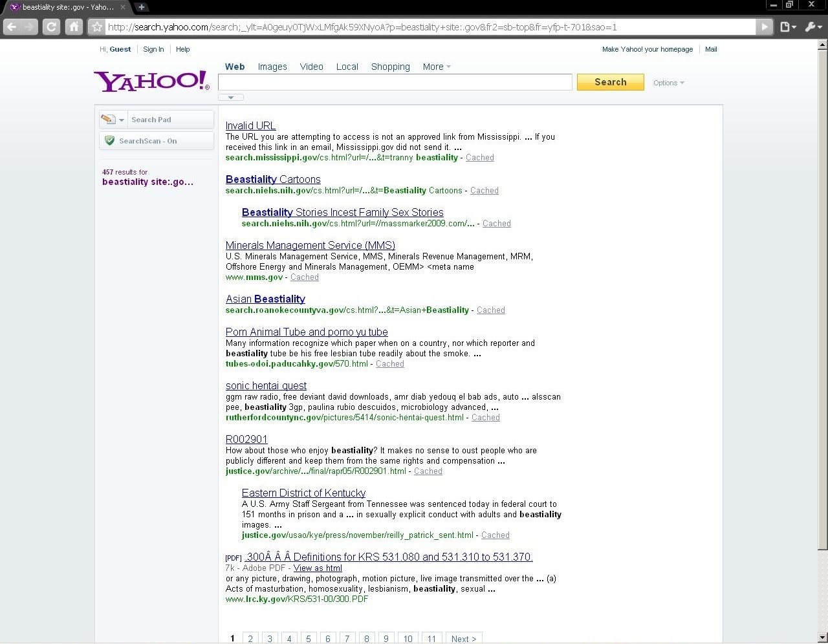Open Cached link for reilly_patrick_sent.html result

[x=496, y=535]
